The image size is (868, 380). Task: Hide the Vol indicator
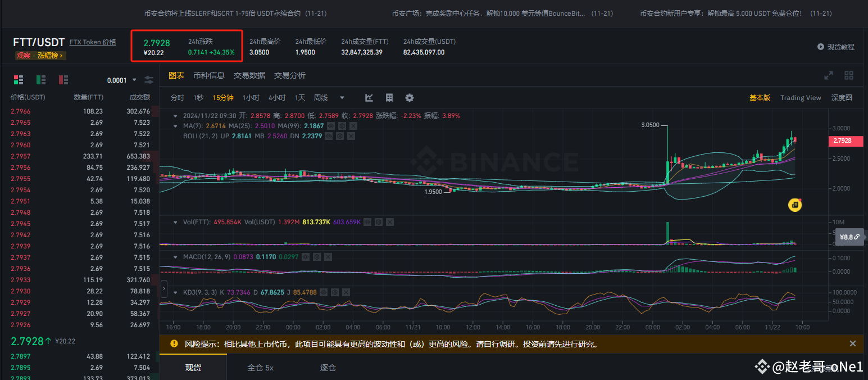point(369,222)
